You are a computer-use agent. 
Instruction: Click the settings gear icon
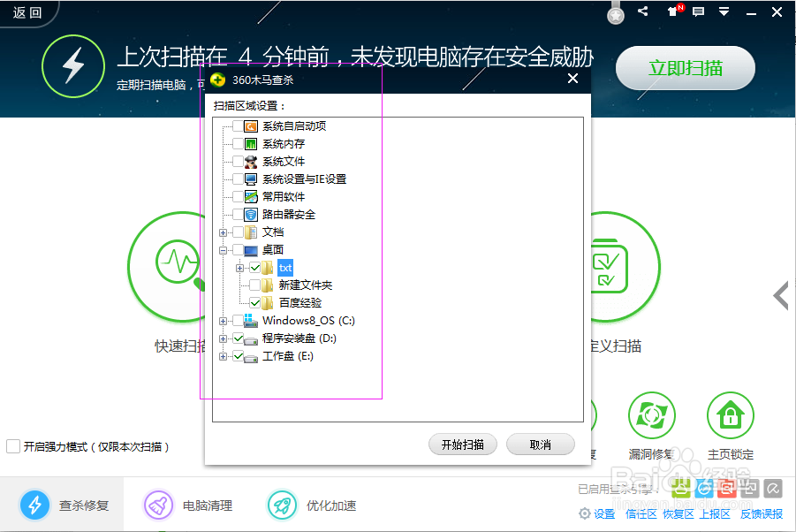point(585,513)
